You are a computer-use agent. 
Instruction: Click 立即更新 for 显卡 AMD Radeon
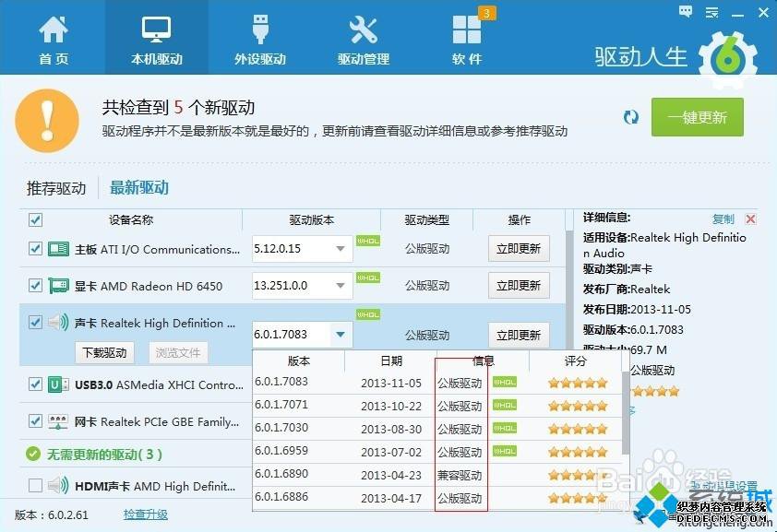[x=519, y=286]
